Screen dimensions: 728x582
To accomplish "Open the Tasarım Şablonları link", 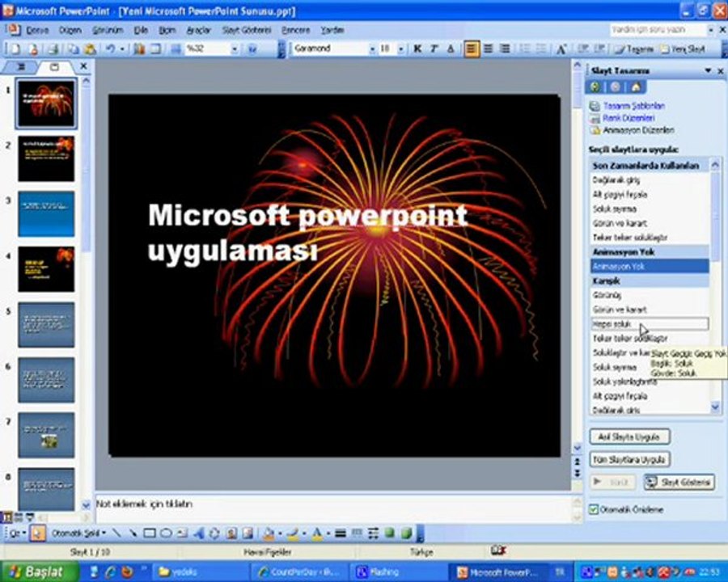I will tap(633, 106).
